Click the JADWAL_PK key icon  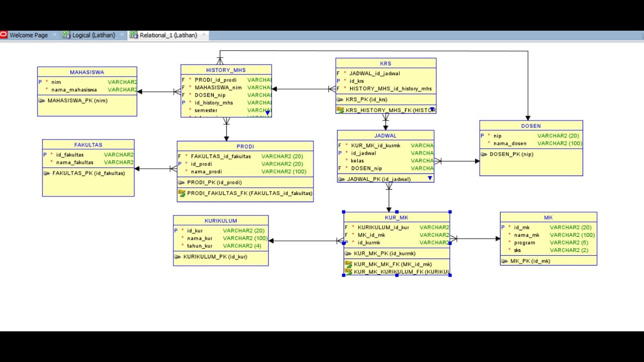click(342, 179)
